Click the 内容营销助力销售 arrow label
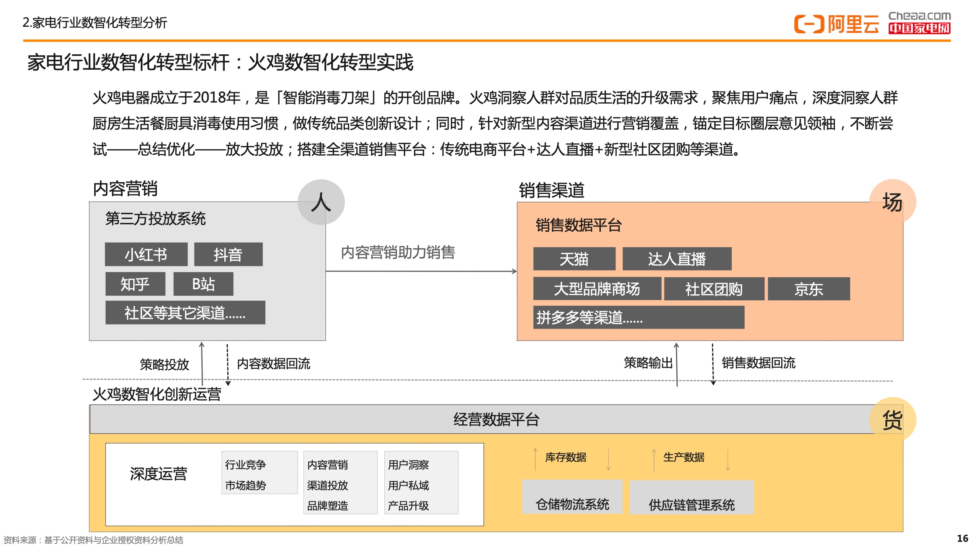Image resolution: width=980 pixels, height=551 pixels. coord(398,253)
